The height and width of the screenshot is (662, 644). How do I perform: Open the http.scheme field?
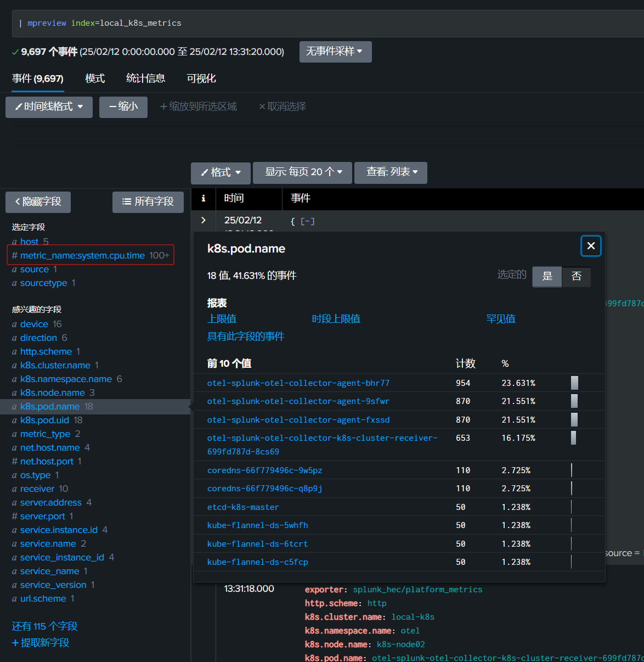point(46,351)
